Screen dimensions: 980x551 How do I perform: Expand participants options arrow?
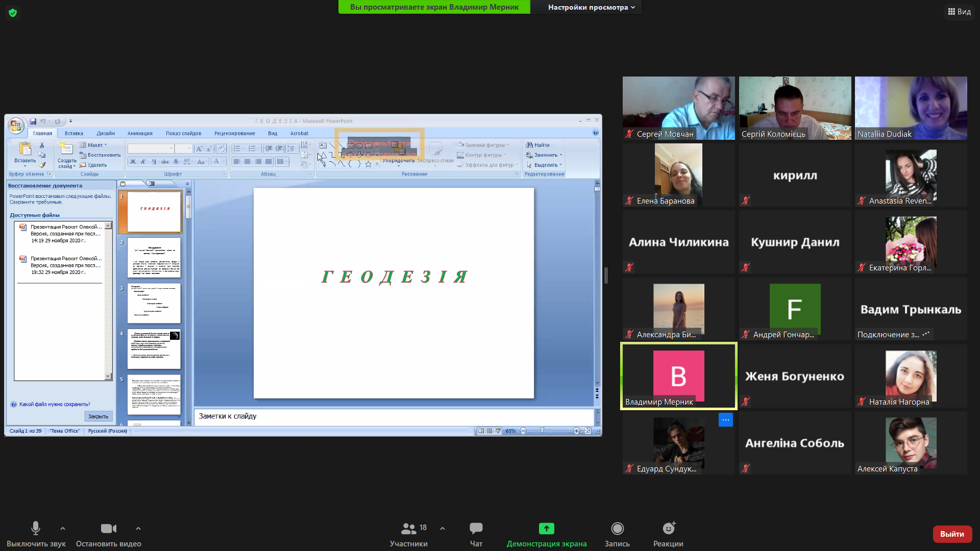click(443, 529)
